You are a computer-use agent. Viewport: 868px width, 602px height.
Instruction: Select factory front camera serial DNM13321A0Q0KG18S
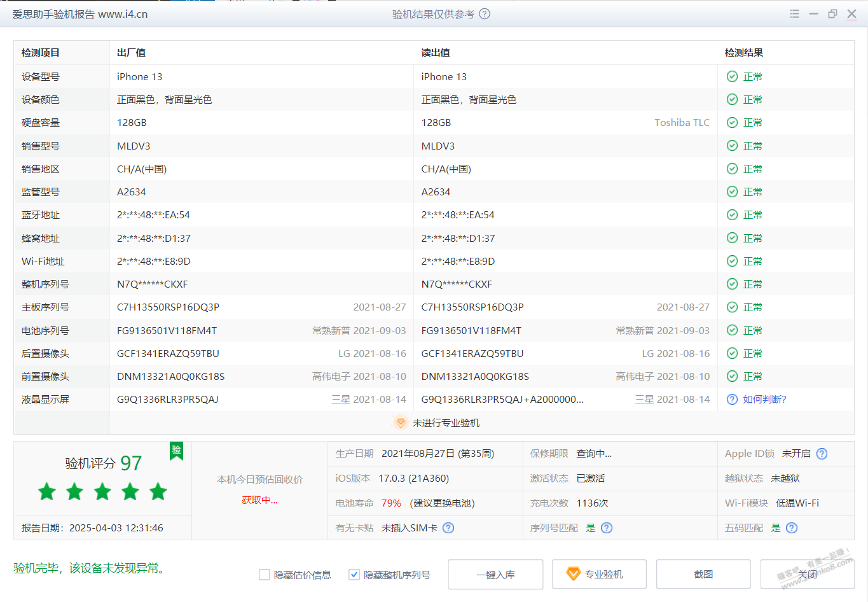(170, 376)
